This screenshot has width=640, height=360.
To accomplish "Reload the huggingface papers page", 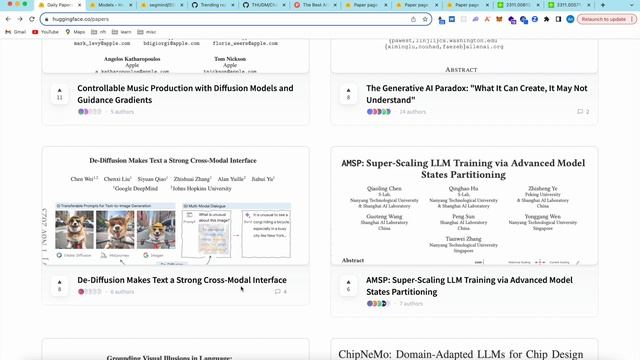I will [32, 19].
